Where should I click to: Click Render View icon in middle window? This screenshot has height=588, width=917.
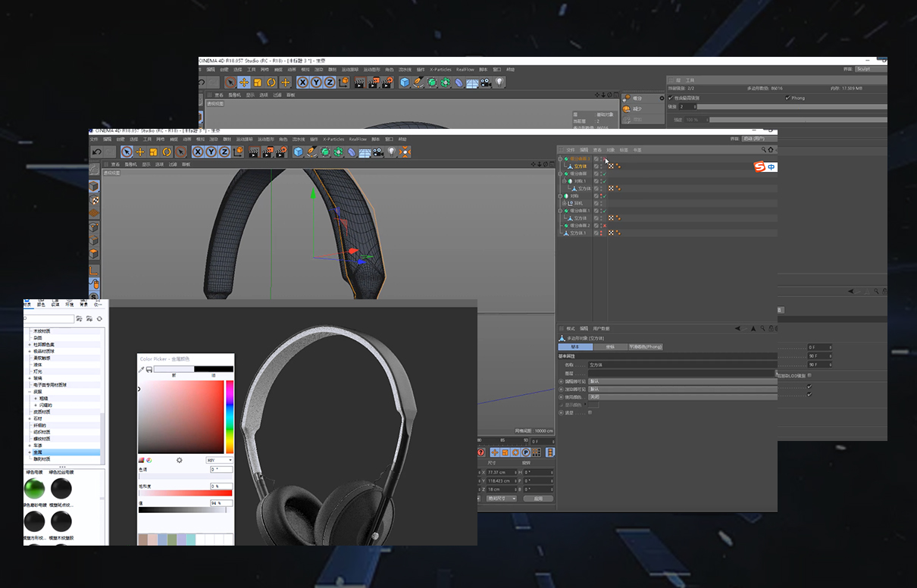(x=253, y=152)
